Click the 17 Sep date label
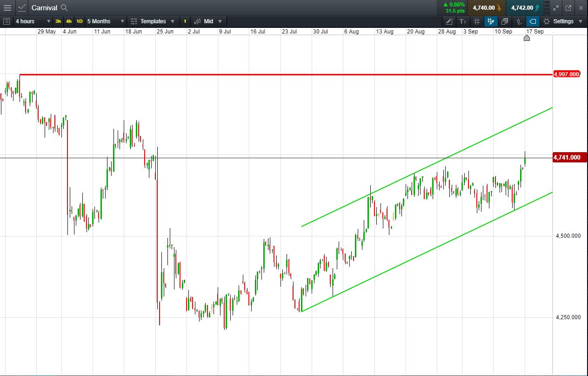 coord(535,32)
